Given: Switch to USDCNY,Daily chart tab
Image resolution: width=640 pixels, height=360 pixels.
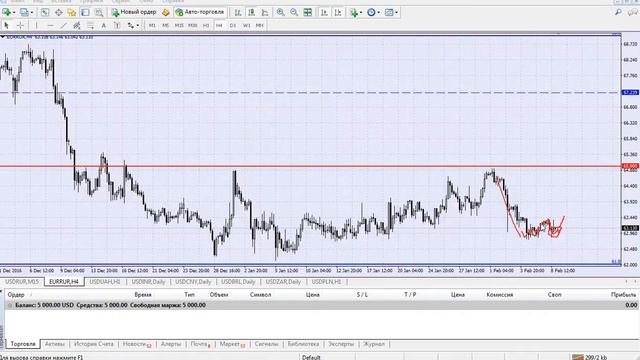Looking at the screenshot, I should point(193,282).
